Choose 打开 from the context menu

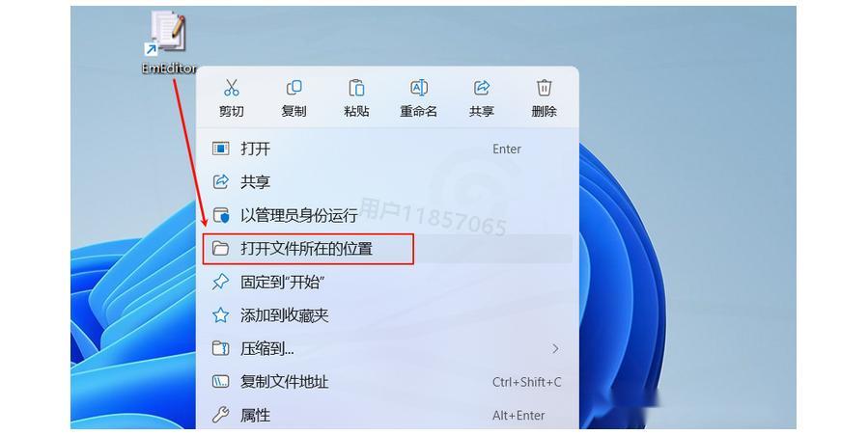point(387,149)
